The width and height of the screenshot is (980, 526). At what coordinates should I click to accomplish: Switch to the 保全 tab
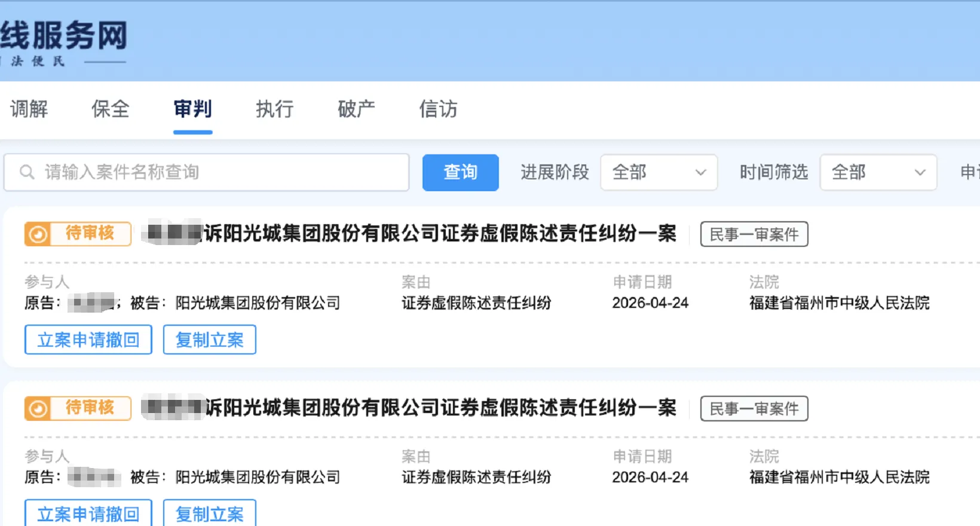[111, 109]
